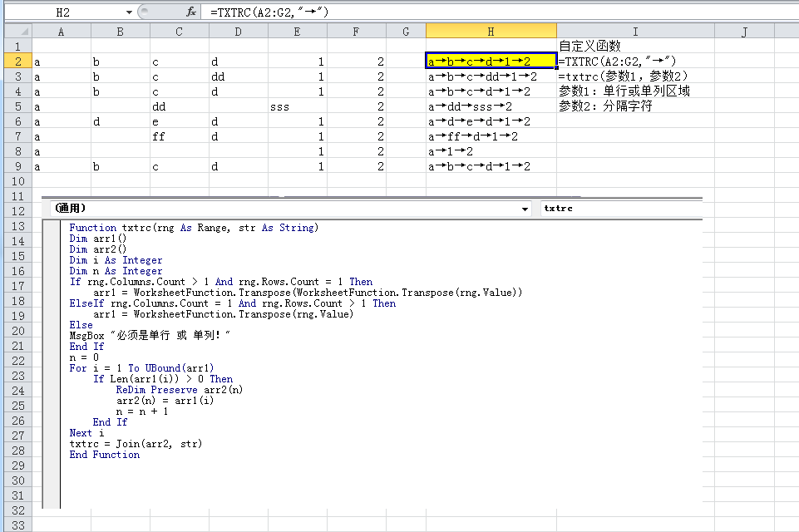The height and width of the screenshot is (532, 799).
Task: Click the procedure box showing txtrc
Action: (x=621, y=208)
